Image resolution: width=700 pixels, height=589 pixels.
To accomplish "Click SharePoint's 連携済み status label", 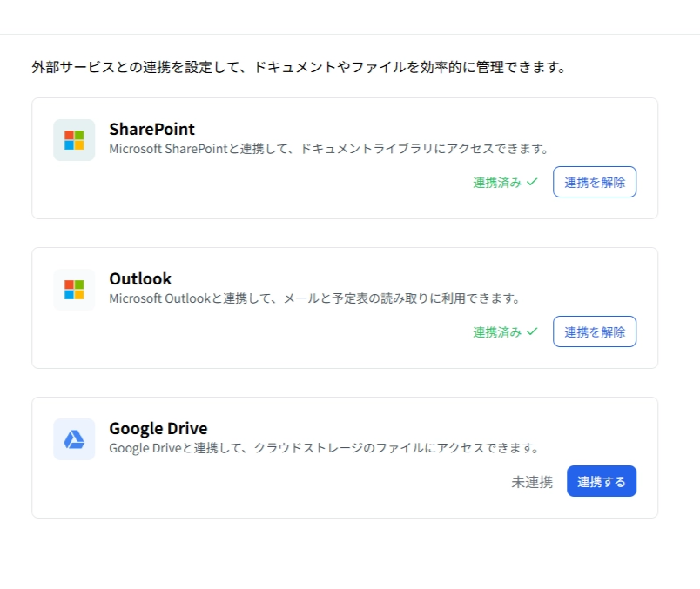I will [497, 183].
